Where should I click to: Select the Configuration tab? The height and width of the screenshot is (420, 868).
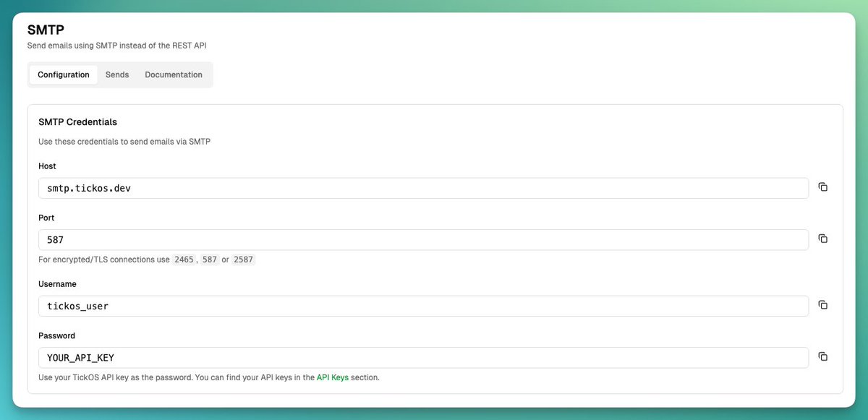(x=64, y=75)
